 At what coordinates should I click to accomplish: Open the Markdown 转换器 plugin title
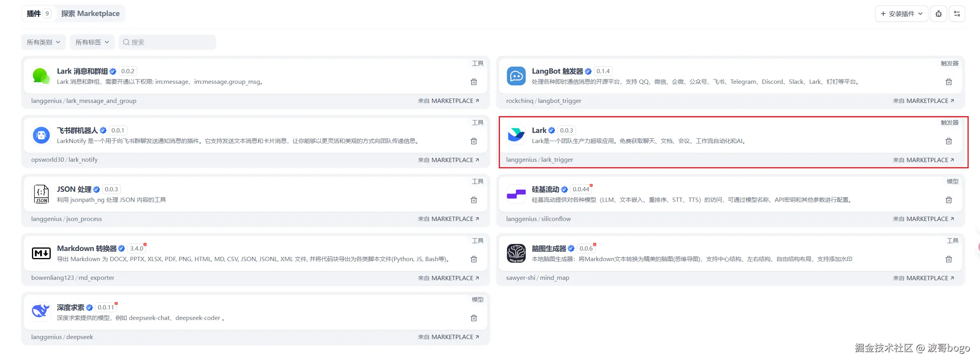(x=87, y=249)
